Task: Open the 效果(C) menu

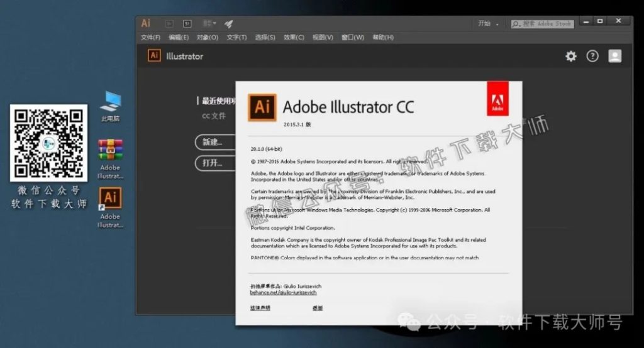Action: pyautogui.click(x=294, y=37)
